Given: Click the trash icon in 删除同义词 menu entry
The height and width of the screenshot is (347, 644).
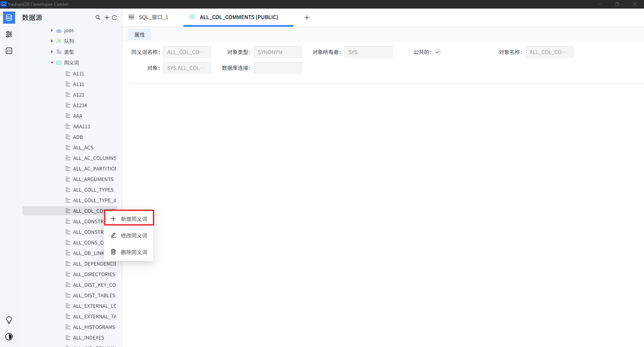Looking at the screenshot, I should [x=113, y=252].
